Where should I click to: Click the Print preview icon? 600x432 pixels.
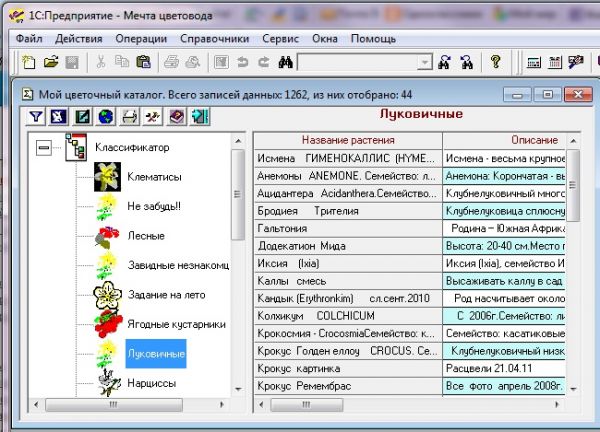click(193, 62)
